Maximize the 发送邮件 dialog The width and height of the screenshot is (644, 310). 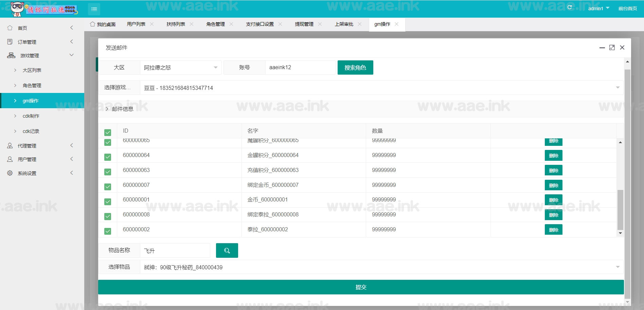612,47
